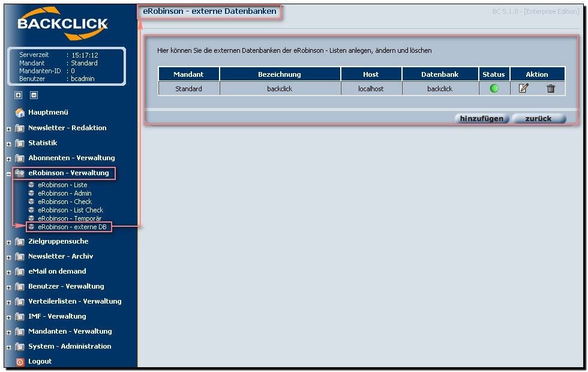Expand the Zielgruppensuche tree node
Image resolution: width=588 pixels, height=372 pixels.
[8, 242]
